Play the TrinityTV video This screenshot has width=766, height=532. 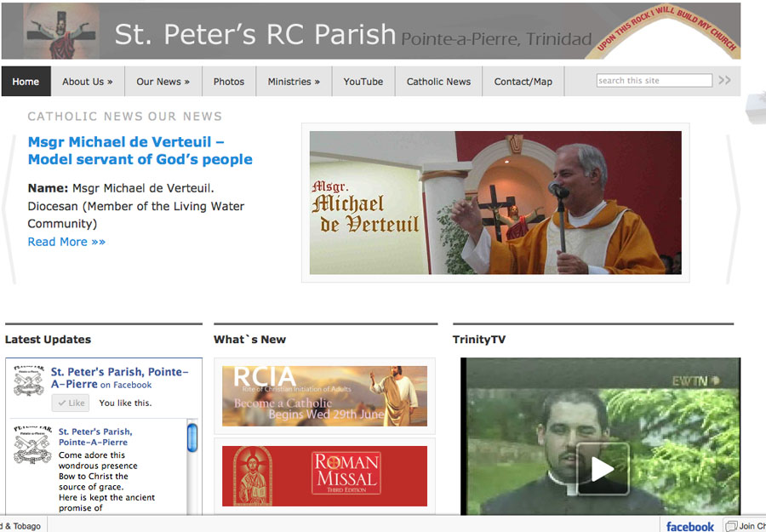(603, 469)
